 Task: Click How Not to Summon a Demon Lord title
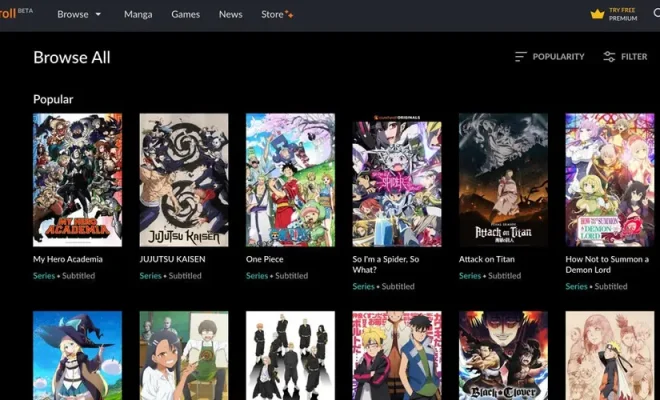607,264
